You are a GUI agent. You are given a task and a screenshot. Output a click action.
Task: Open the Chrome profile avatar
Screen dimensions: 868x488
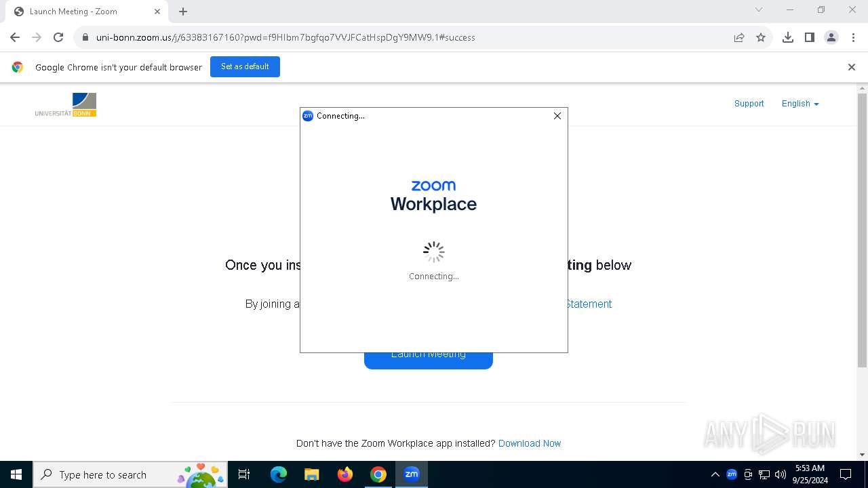point(831,37)
